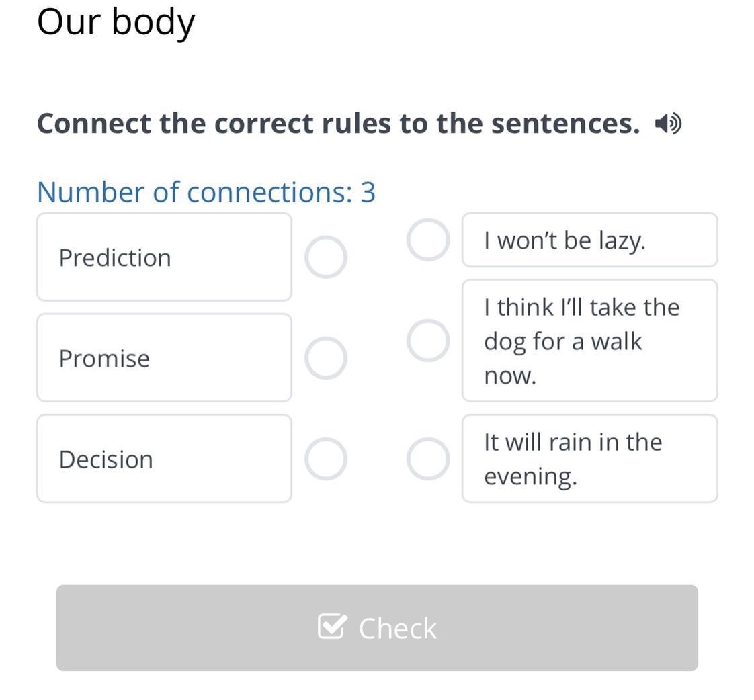Click the word "Prediction" label text

pos(115,258)
